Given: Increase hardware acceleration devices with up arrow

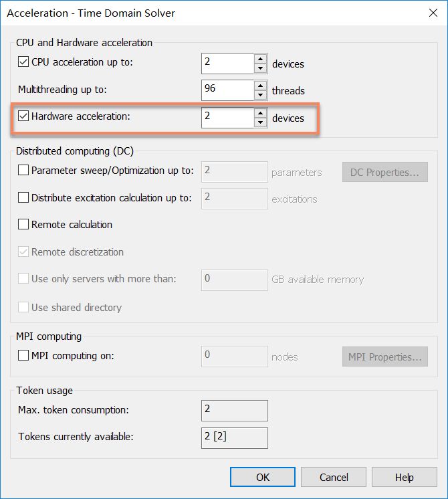Looking at the screenshot, I should [261, 113].
